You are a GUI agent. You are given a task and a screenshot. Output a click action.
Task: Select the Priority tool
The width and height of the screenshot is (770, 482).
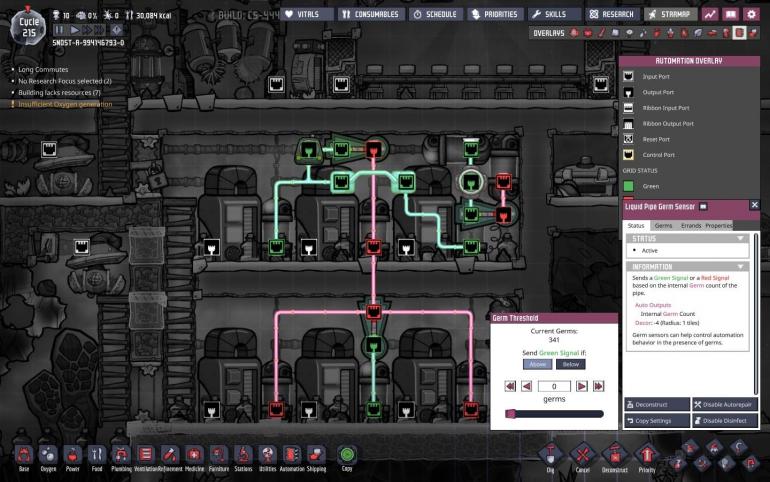click(647, 456)
